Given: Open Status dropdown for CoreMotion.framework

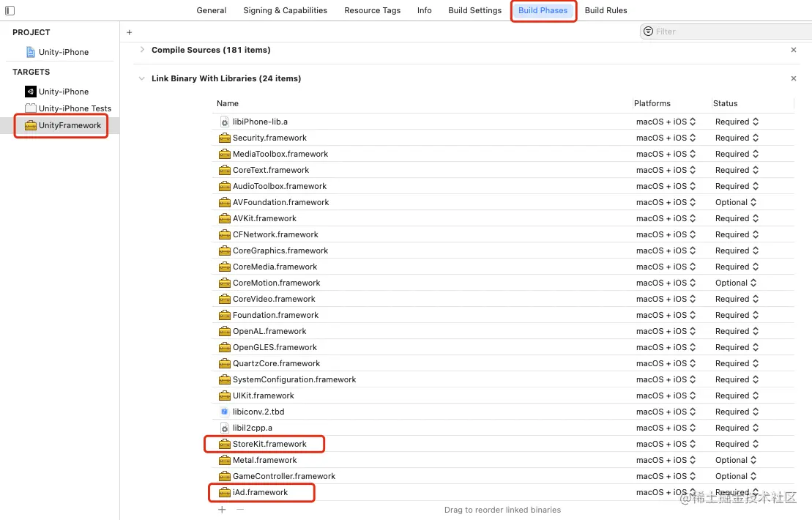Looking at the screenshot, I should point(736,282).
